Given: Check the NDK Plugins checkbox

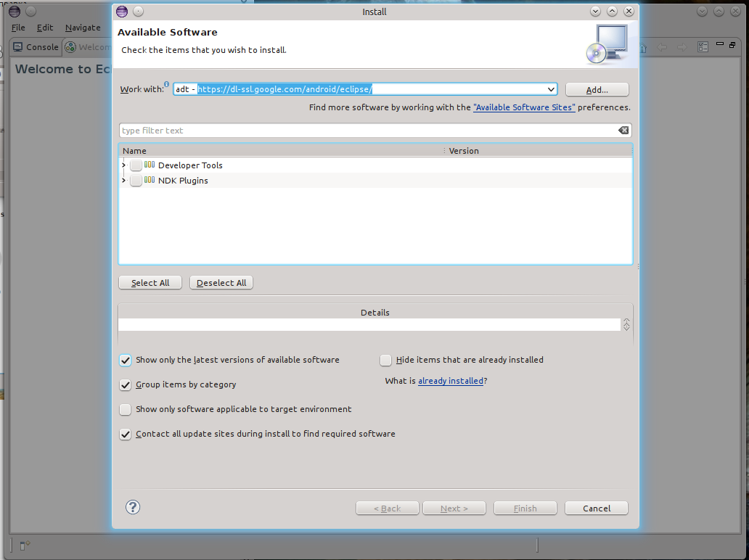Looking at the screenshot, I should point(136,181).
